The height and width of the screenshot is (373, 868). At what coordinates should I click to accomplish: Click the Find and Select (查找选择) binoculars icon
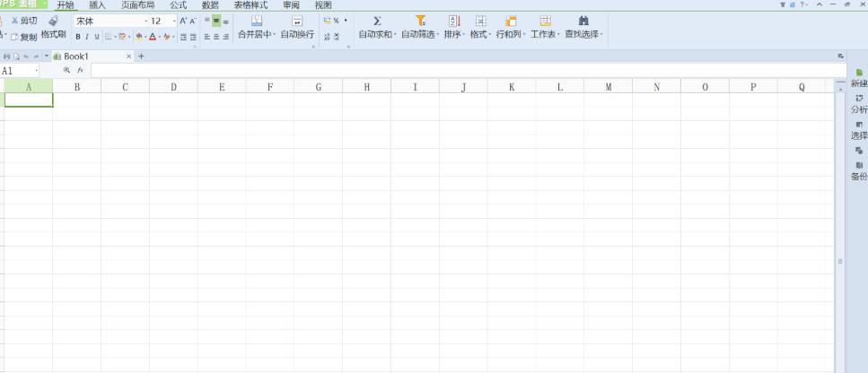click(x=583, y=21)
